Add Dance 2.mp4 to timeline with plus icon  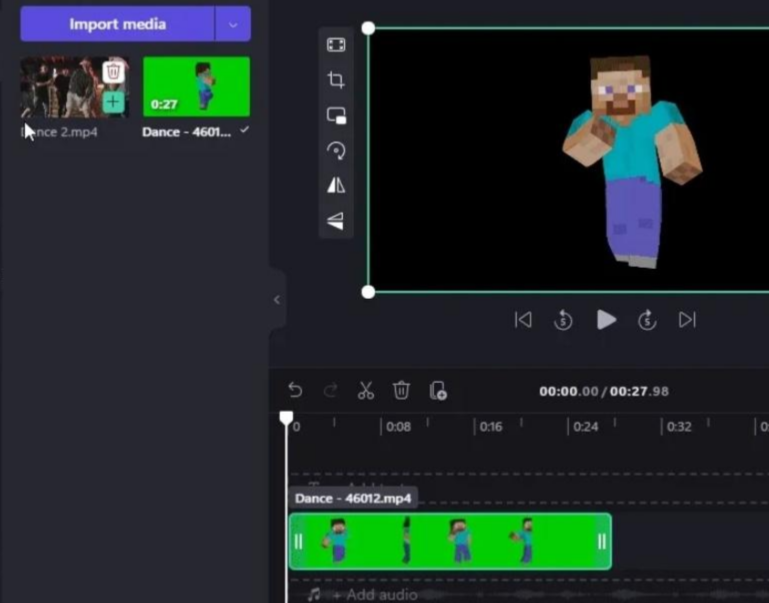coord(113,102)
